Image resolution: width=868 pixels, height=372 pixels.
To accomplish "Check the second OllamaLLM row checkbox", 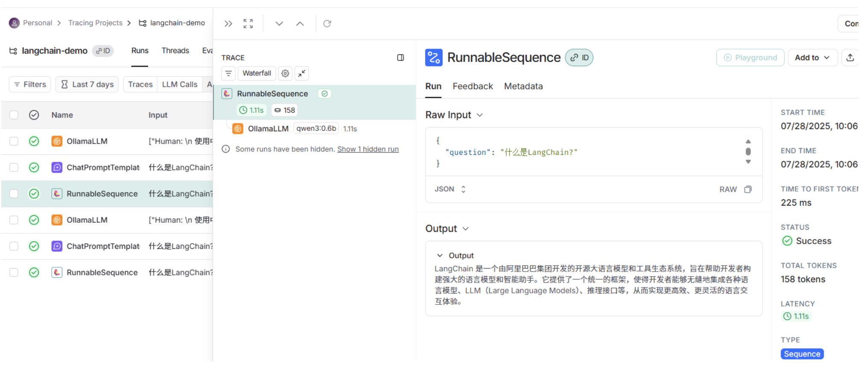I will coord(14,220).
